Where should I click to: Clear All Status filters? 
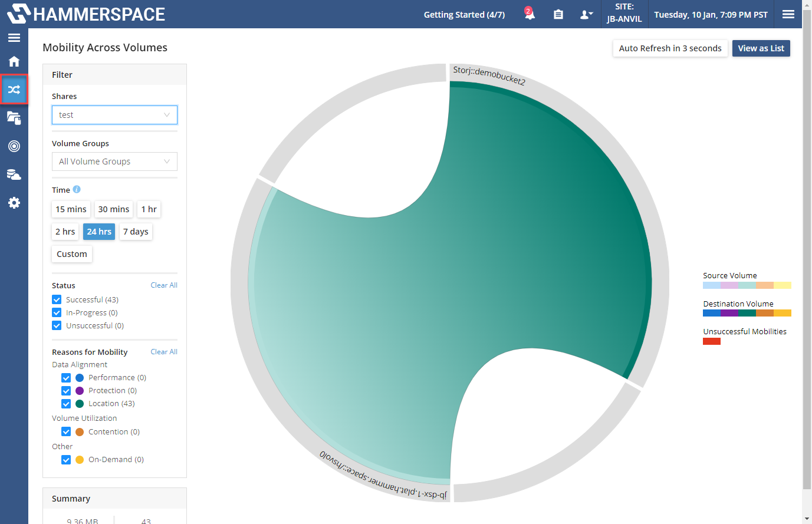[x=164, y=285]
